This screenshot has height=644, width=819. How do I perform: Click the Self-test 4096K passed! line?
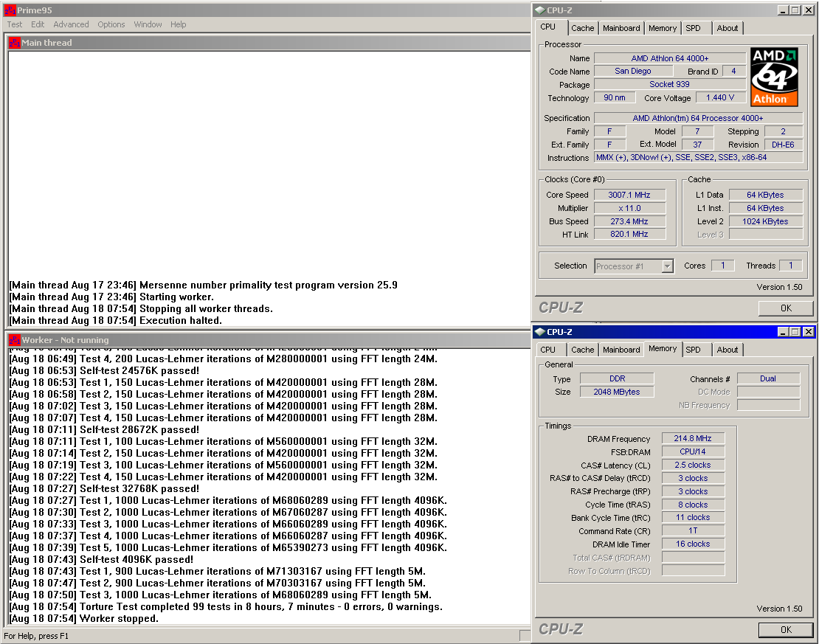tap(101, 559)
